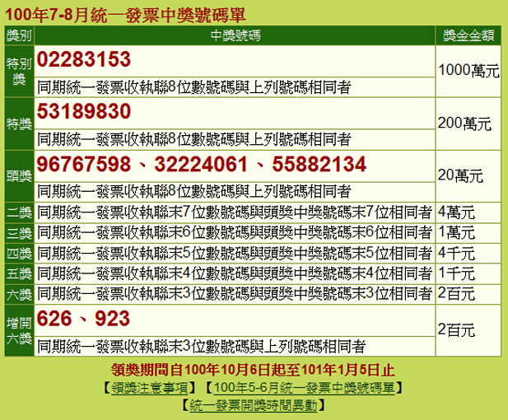Screen dimensions: 508x420
Task: Click the 獎別 column header
Action: pyautogui.click(x=19, y=35)
